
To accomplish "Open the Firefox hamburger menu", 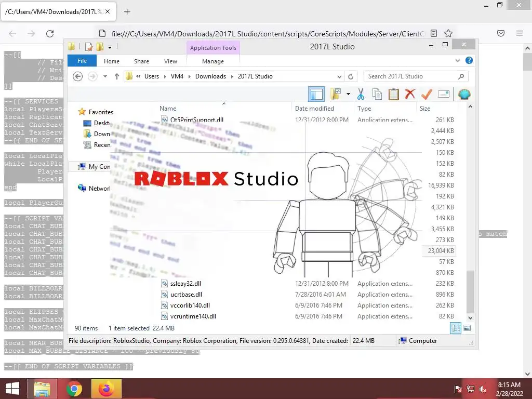I will (520, 33).
